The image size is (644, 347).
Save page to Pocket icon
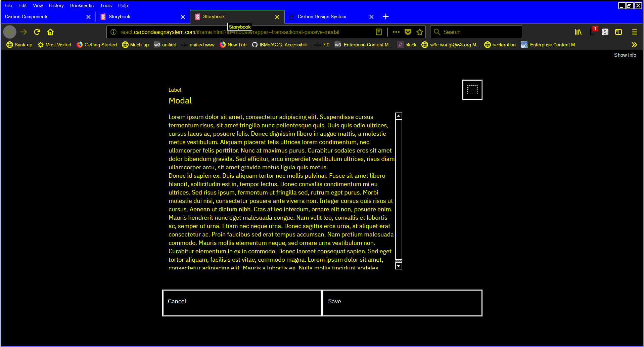pos(408,32)
